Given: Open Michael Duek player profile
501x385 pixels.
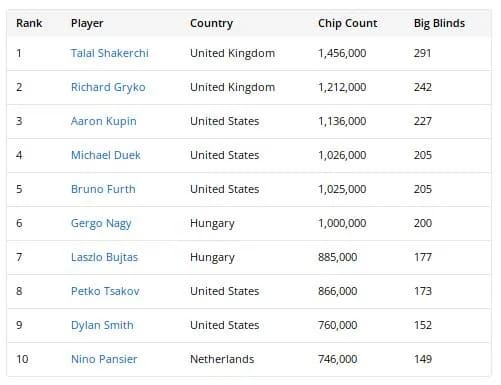Looking at the screenshot, I should [x=106, y=155].
